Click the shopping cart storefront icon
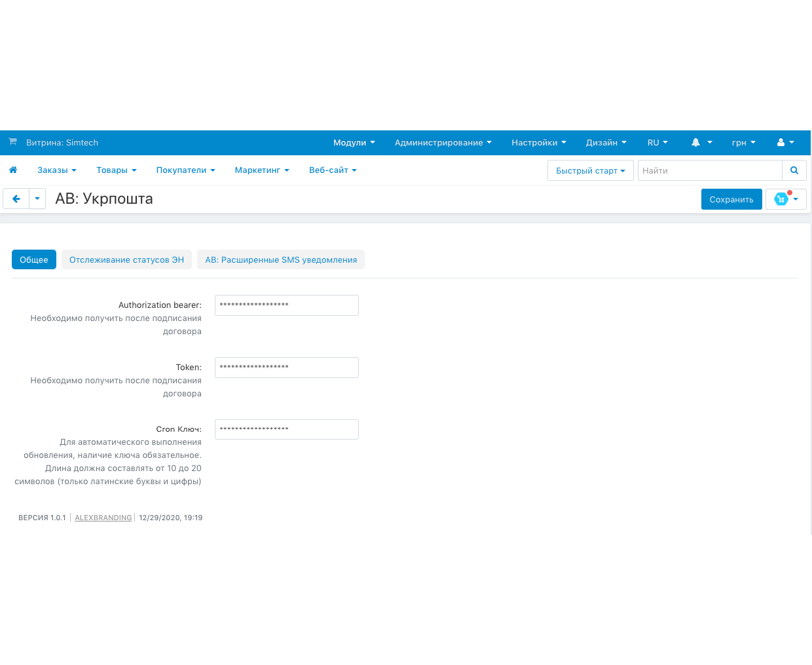The image size is (812, 665). click(x=12, y=142)
